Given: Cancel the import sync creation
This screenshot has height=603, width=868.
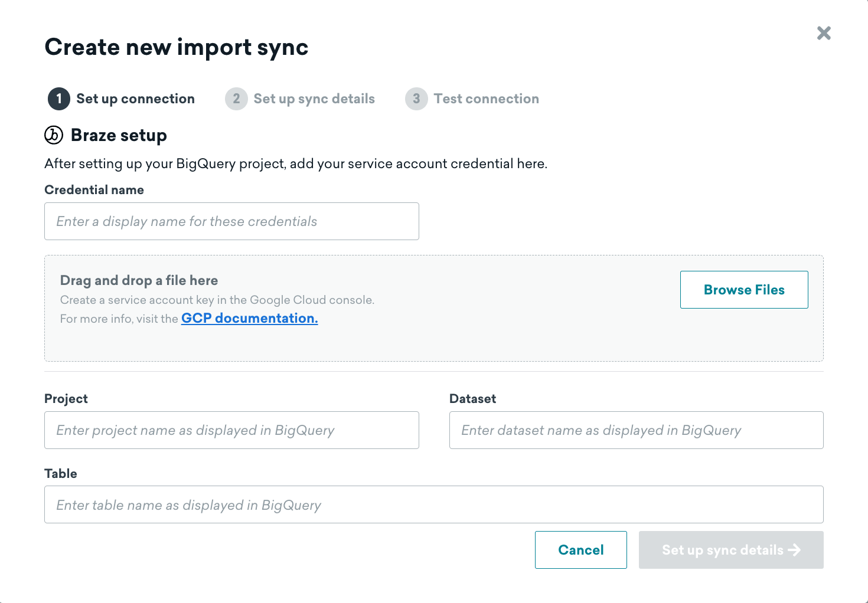Looking at the screenshot, I should click(580, 549).
